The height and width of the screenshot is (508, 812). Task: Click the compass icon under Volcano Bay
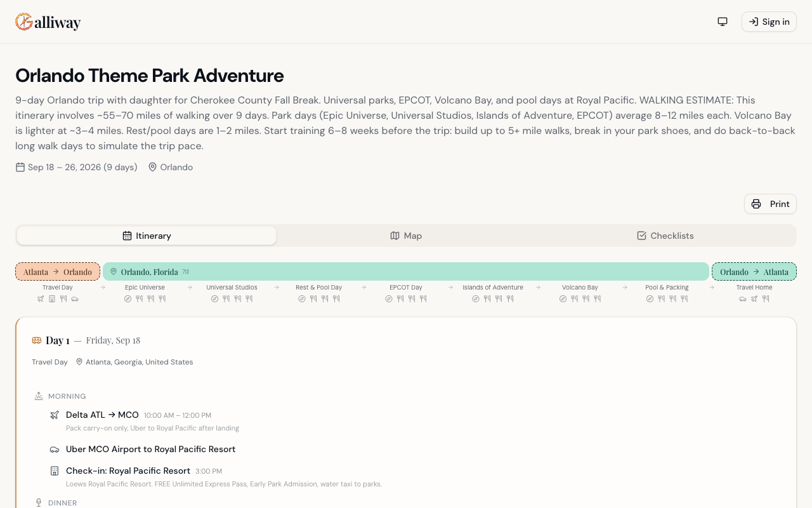point(563,298)
